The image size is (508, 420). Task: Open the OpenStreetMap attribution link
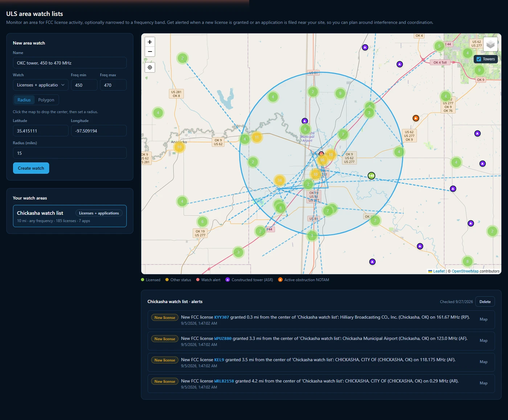click(x=465, y=271)
